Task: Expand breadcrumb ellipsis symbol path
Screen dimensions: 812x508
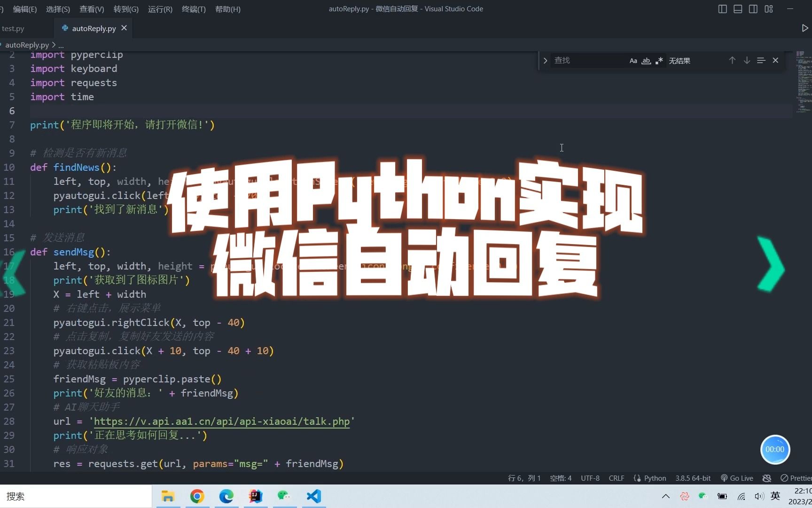Action: [61, 45]
